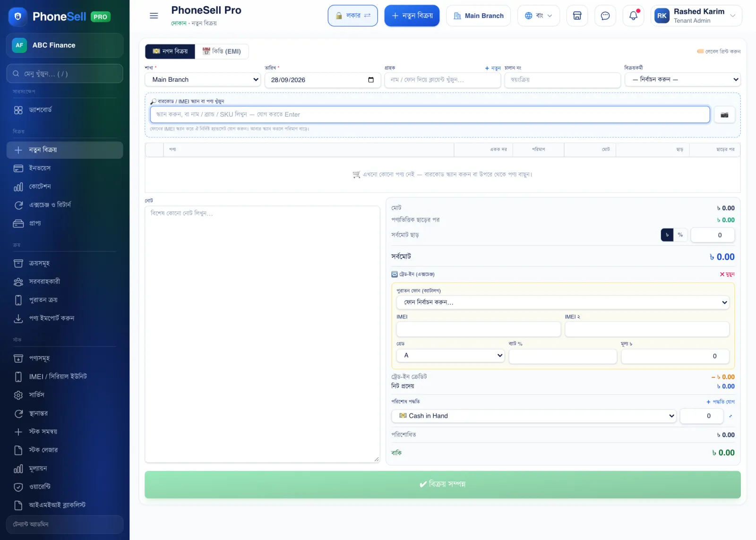The image size is (756, 540).
Task: Open Exchange & Return sidebar item
Action: coord(65,205)
